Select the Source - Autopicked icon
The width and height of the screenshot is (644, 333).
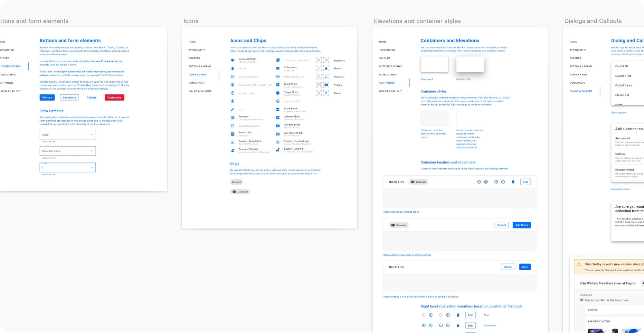[232, 142]
